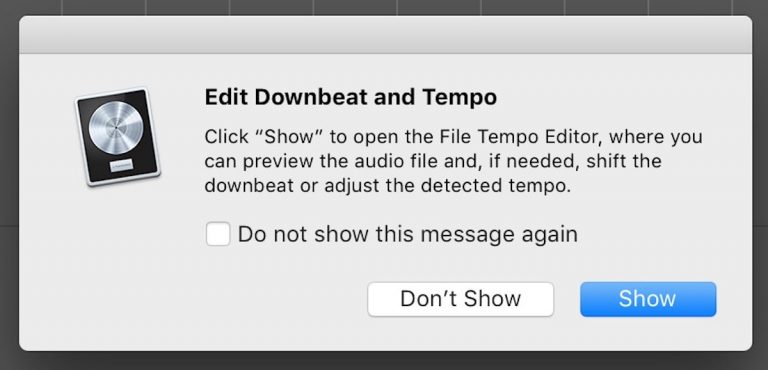Dismiss the dialog with the Don't Show button
Screen dimensions: 768x370
(x=460, y=299)
